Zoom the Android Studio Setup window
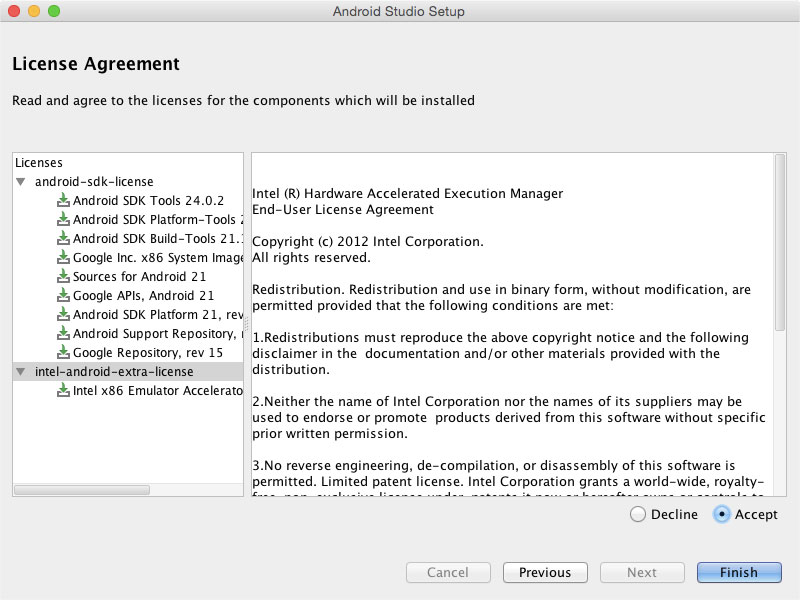The image size is (800, 600). point(54,11)
